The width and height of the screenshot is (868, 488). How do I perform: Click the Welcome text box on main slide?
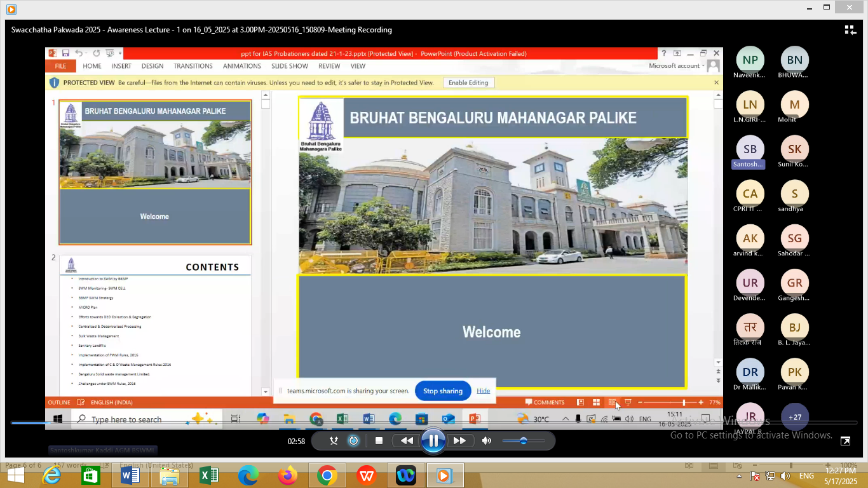click(x=492, y=332)
